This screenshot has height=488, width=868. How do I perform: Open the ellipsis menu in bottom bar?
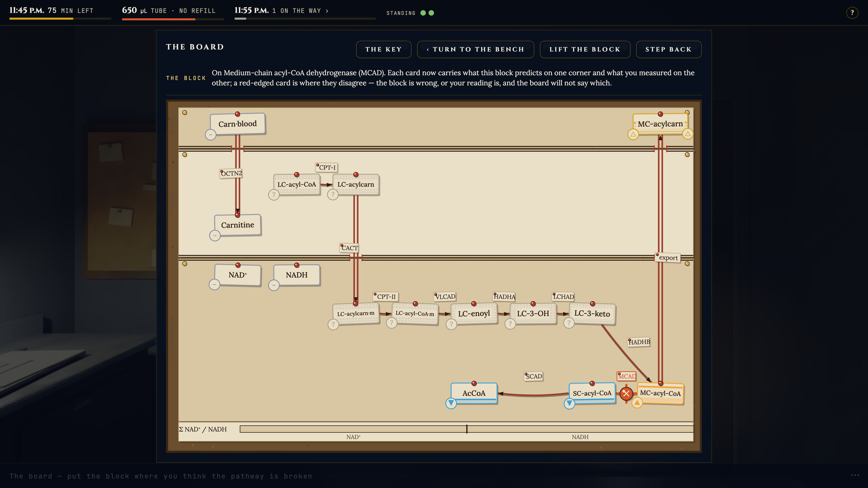[x=855, y=475]
